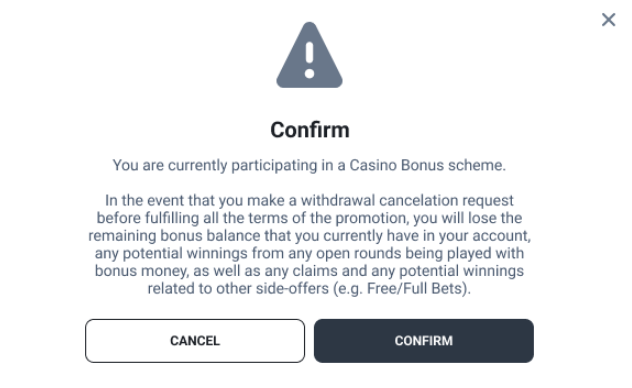Viewport: 632px width, 388px height.
Task: Close the dialog with the X icon
Action: 608,19
